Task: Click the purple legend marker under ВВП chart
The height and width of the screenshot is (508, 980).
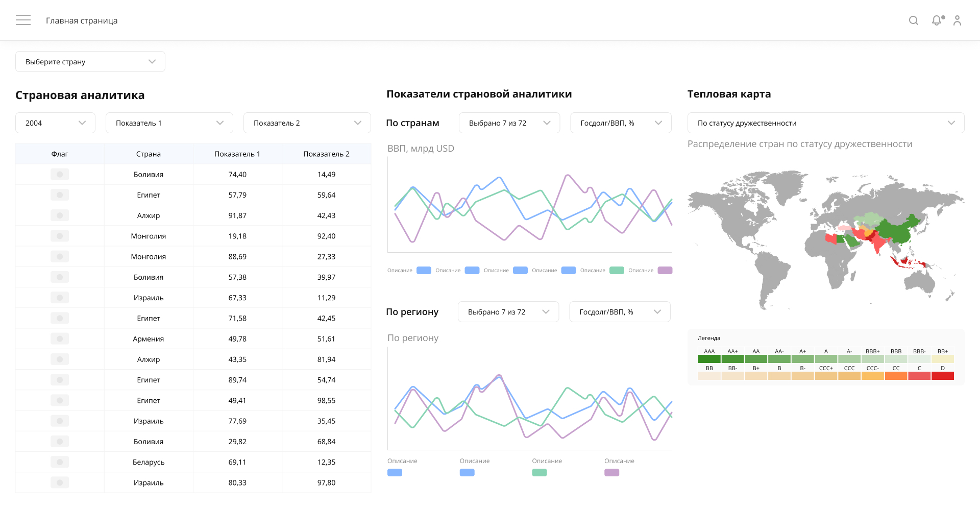Action: point(665,271)
